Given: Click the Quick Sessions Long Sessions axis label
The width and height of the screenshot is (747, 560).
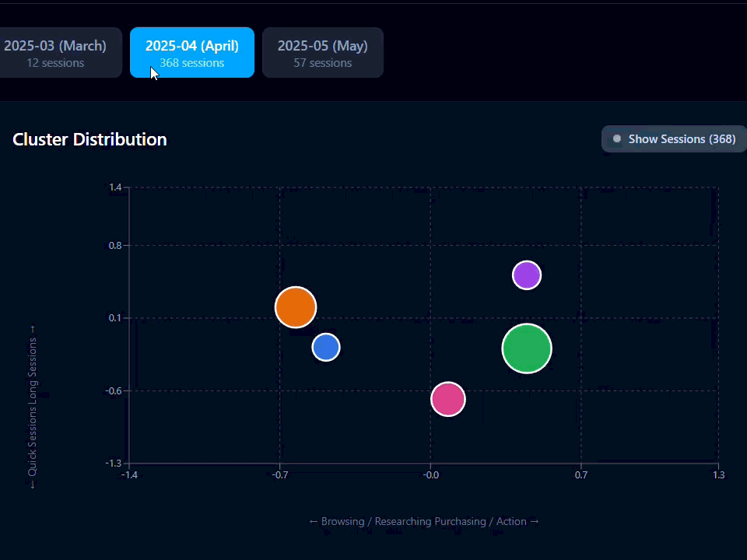Looking at the screenshot, I should pyautogui.click(x=32, y=407).
